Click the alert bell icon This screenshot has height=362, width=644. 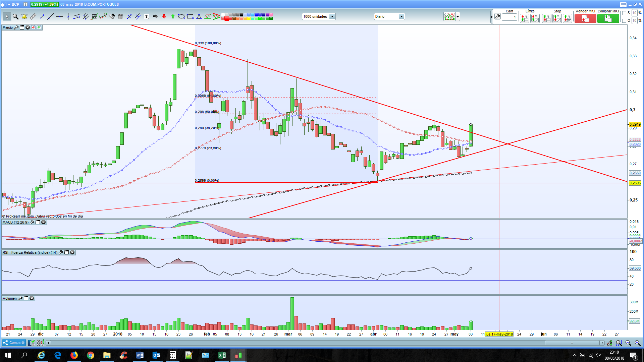24,16
